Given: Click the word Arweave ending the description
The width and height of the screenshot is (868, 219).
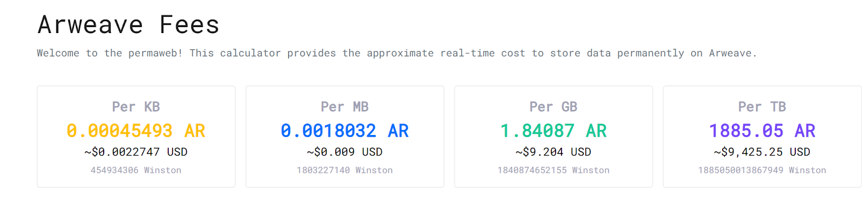Looking at the screenshot, I should coord(730,53).
